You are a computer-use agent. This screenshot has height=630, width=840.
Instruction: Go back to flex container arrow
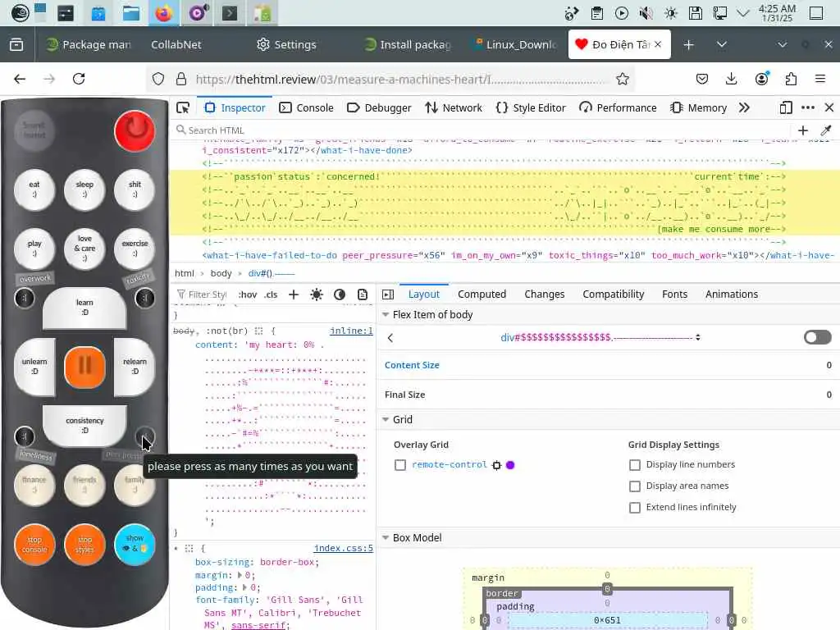[x=390, y=338]
